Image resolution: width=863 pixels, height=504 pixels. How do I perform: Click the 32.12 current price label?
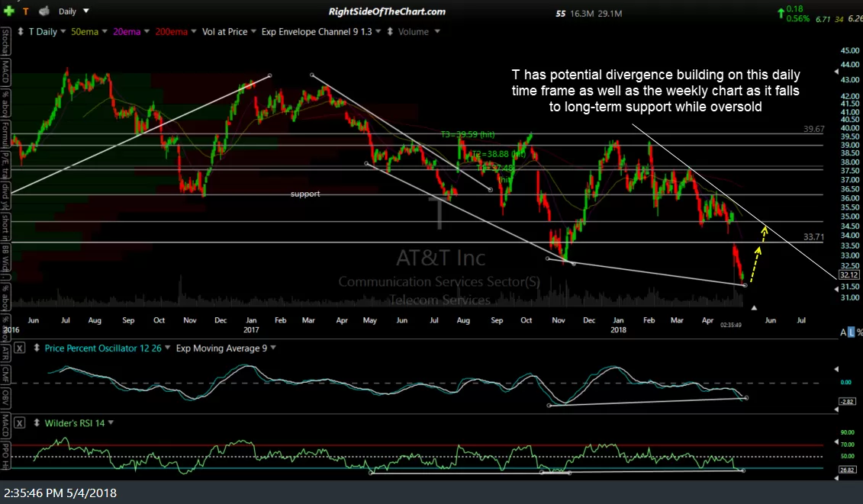coord(849,274)
